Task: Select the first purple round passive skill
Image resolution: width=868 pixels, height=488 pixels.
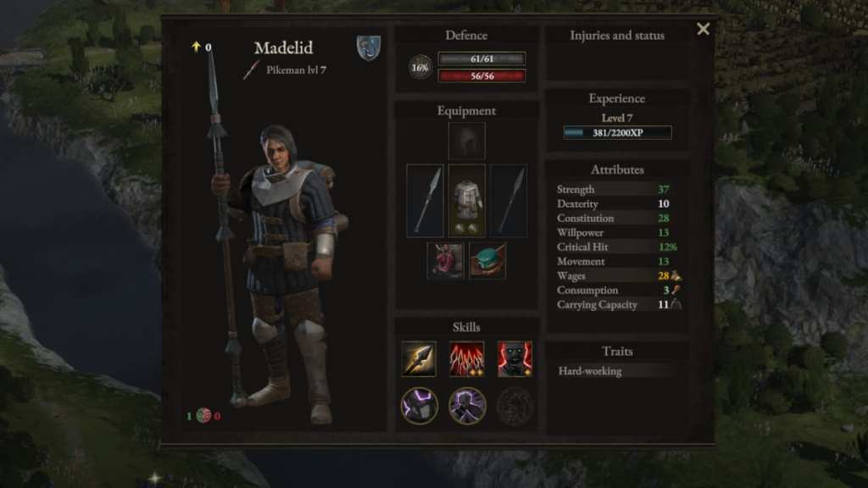Action: (419, 406)
